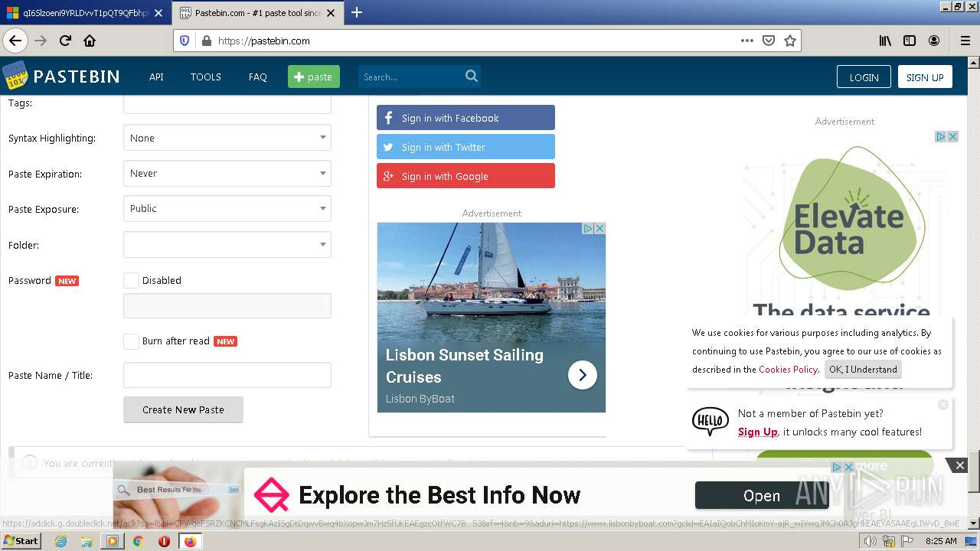This screenshot has height=551, width=980.
Task: Open the Firefox hamburger menu
Action: coord(965,41)
